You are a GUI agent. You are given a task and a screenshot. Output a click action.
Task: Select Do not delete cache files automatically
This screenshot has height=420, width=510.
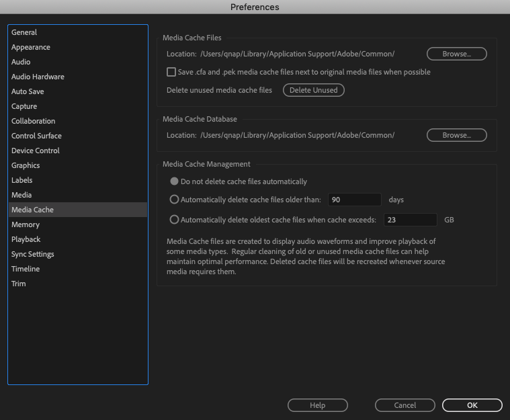pyautogui.click(x=174, y=181)
